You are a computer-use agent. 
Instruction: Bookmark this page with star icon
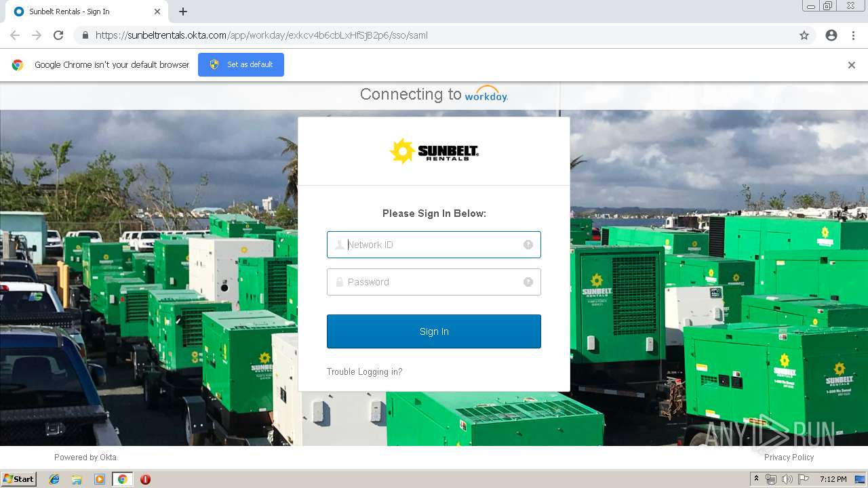pos(804,35)
